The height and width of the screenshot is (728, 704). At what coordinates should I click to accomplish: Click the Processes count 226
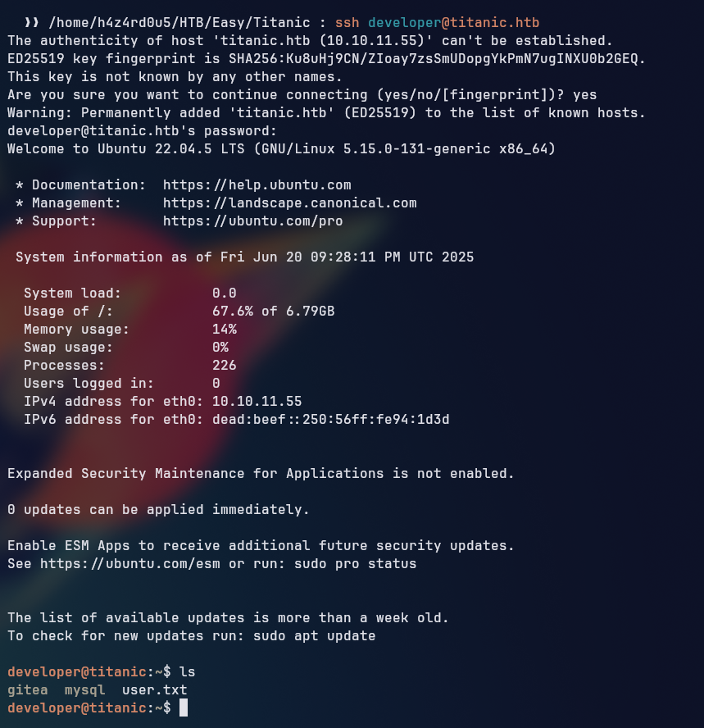click(224, 366)
